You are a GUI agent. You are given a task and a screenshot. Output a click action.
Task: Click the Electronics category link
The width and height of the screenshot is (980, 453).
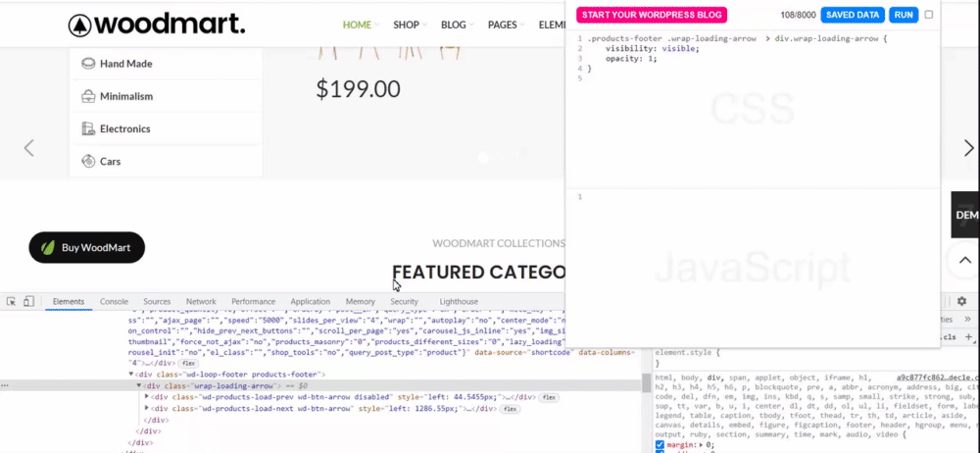[125, 128]
